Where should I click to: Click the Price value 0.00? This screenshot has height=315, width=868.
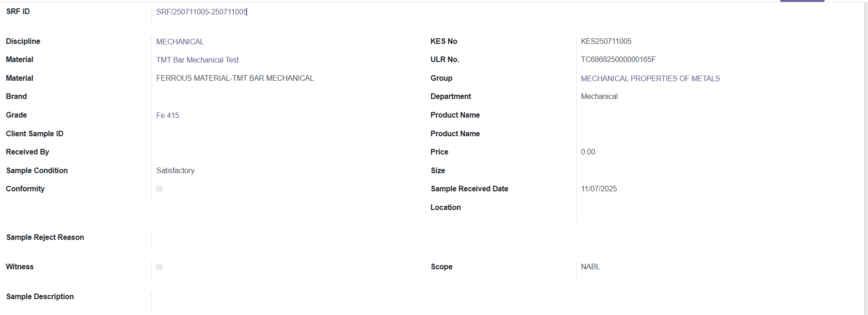coord(588,152)
